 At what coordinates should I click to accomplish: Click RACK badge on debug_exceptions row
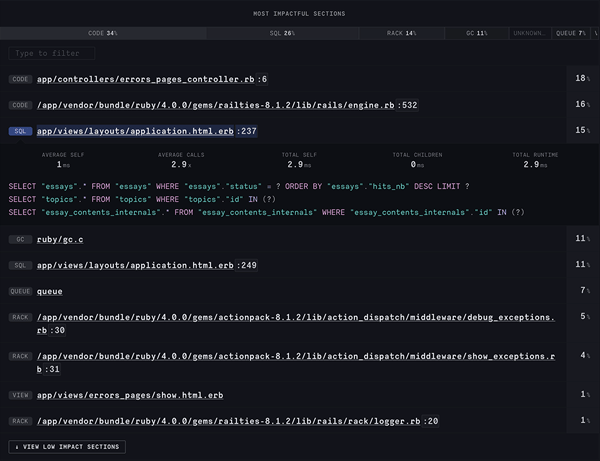click(20, 317)
